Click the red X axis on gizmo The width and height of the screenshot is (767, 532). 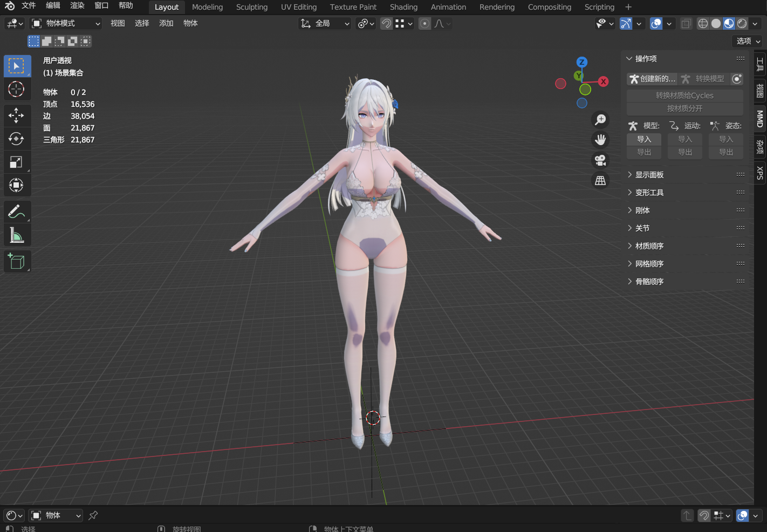tap(603, 81)
